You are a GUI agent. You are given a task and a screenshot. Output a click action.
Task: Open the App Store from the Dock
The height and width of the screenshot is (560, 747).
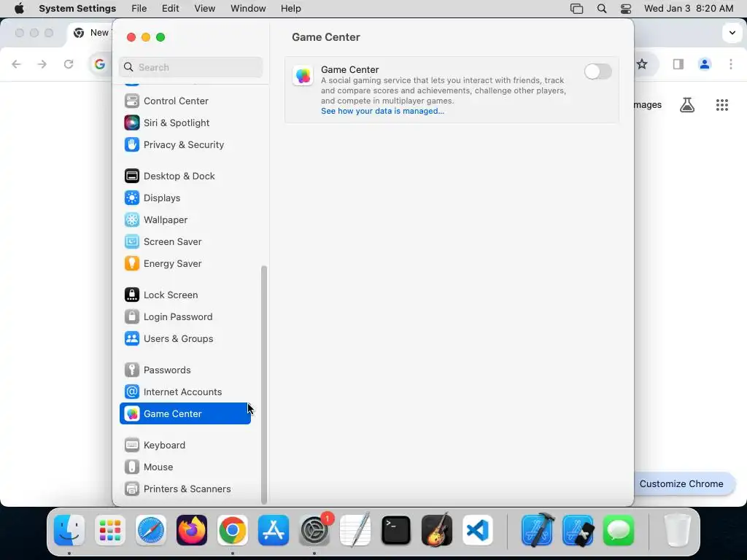pyautogui.click(x=274, y=530)
